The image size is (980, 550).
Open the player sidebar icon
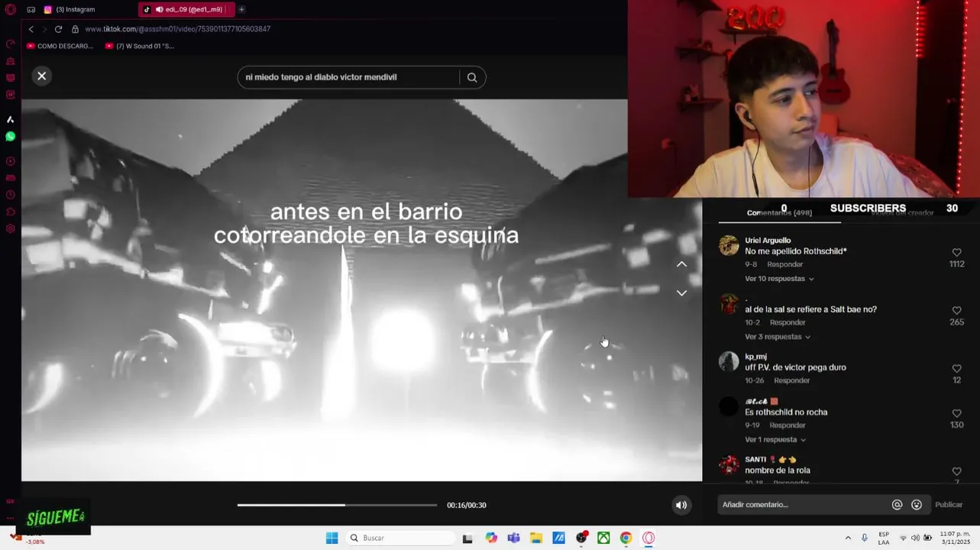click(11, 161)
